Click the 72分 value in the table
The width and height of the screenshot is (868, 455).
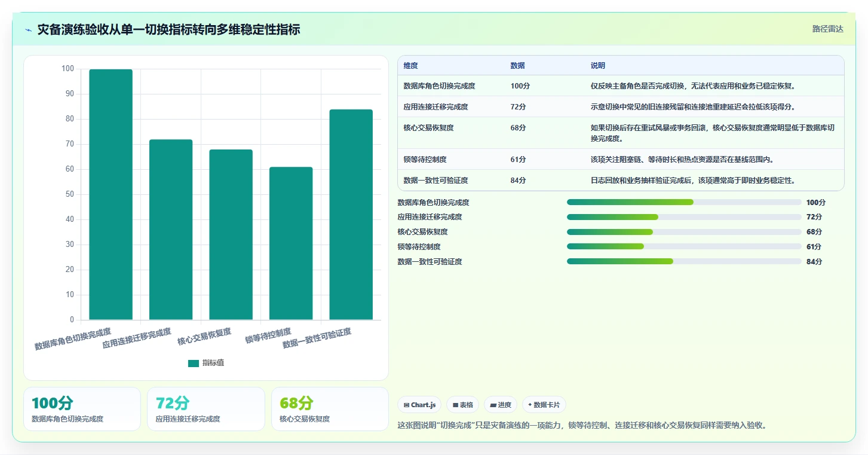pos(519,107)
